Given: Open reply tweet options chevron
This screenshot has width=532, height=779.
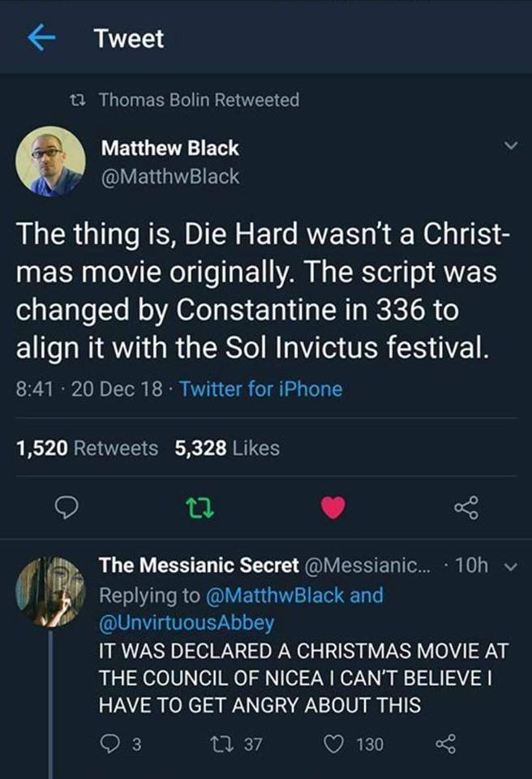Looking at the screenshot, I should pos(509,566).
